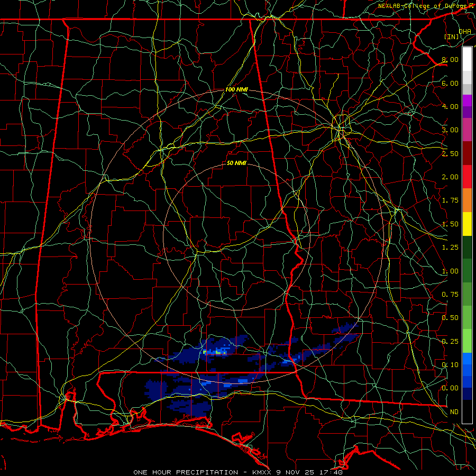Click the NEXLAB-College of DuPage header text
This screenshot has height=476, width=476.
(x=422, y=6)
